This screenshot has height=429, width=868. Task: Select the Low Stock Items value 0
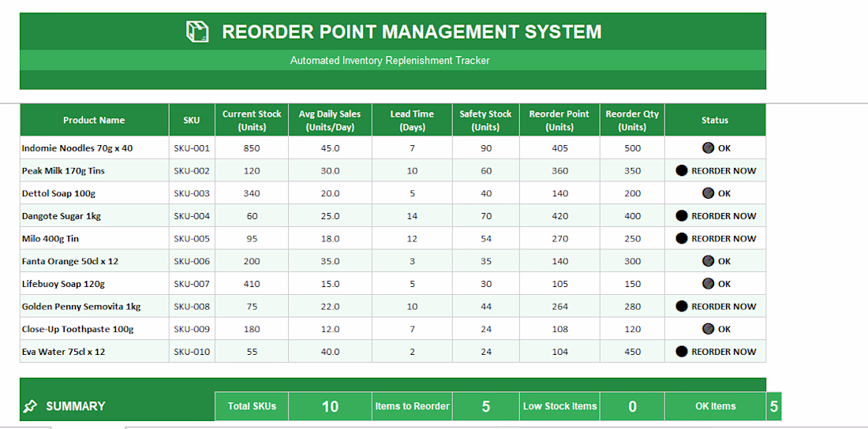[x=632, y=406]
